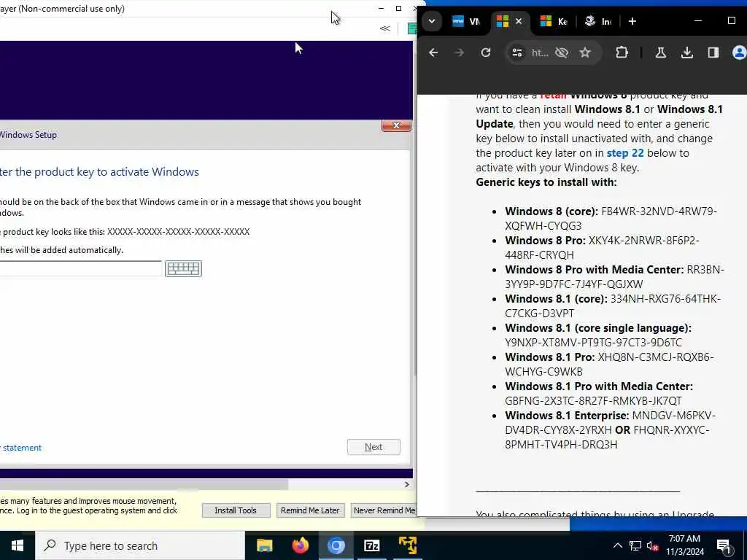Open the browser extensions puzzle icon

622,52
